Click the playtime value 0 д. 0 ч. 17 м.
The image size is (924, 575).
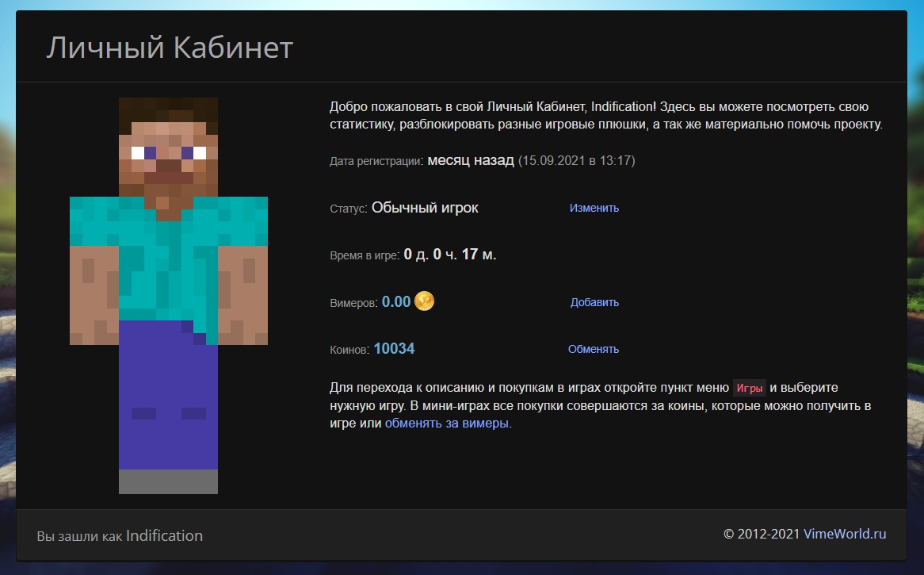449,255
